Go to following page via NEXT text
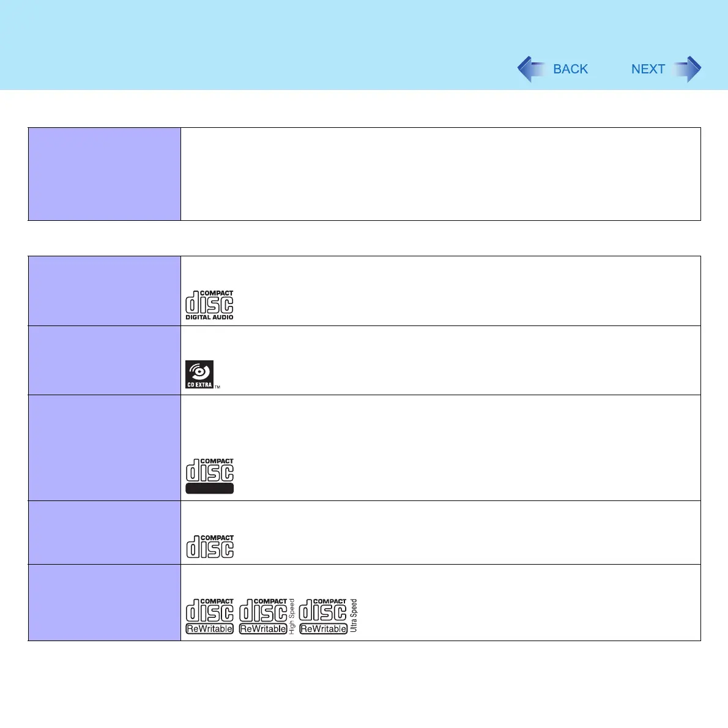Image resolution: width=728 pixels, height=728 pixels. point(648,69)
